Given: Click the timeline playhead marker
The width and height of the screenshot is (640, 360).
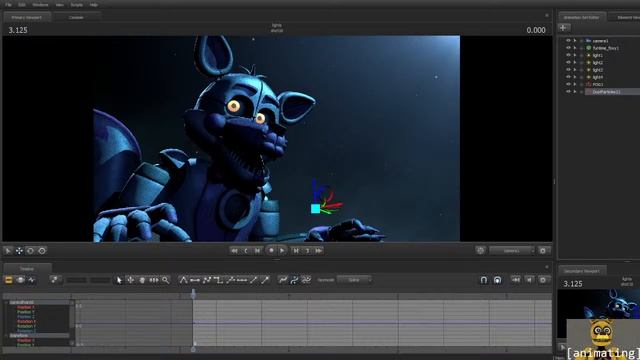Looking at the screenshot, I should [193, 293].
